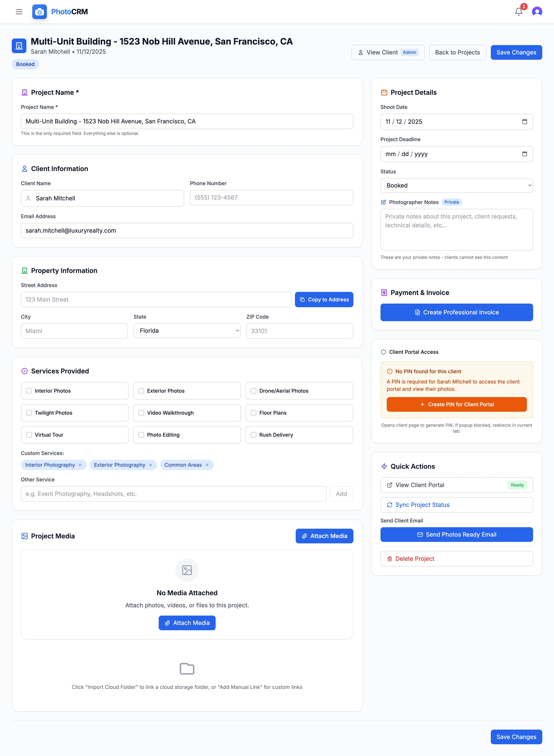The image size is (554, 756).
Task: Select the Video Walkthrough checkbox
Action: pyautogui.click(x=141, y=413)
